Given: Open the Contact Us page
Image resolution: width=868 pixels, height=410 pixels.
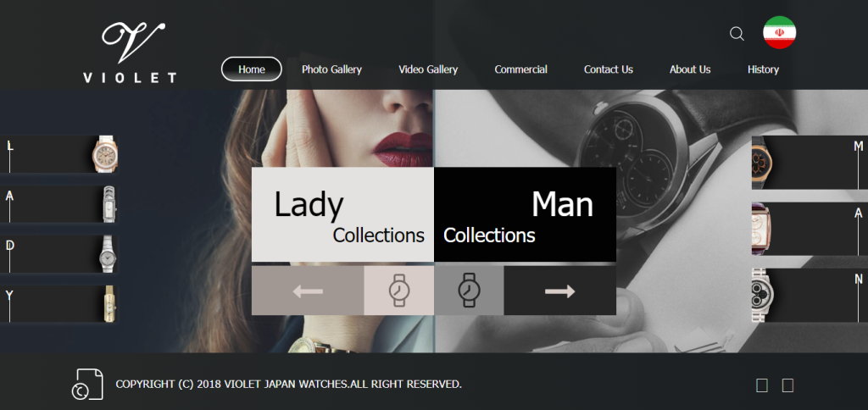Looking at the screenshot, I should tap(609, 69).
